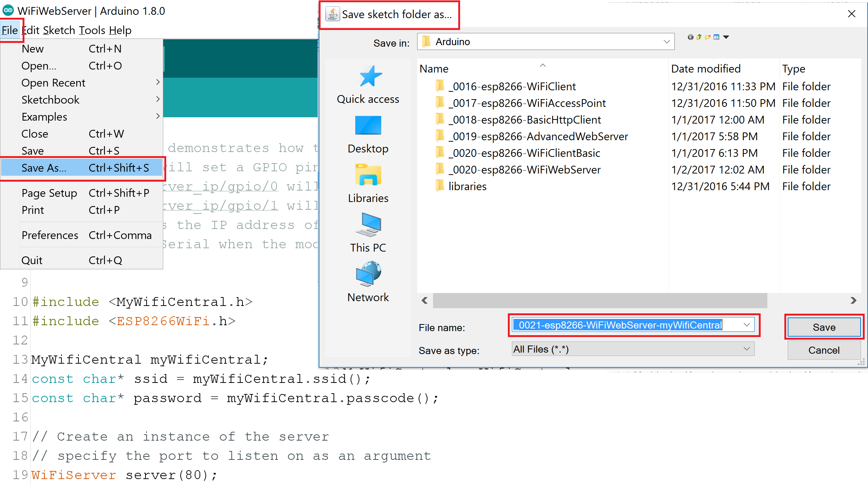Viewport: 868px width, 485px height.
Task: Select Quick access in the places sidebar
Action: pyautogui.click(x=368, y=85)
